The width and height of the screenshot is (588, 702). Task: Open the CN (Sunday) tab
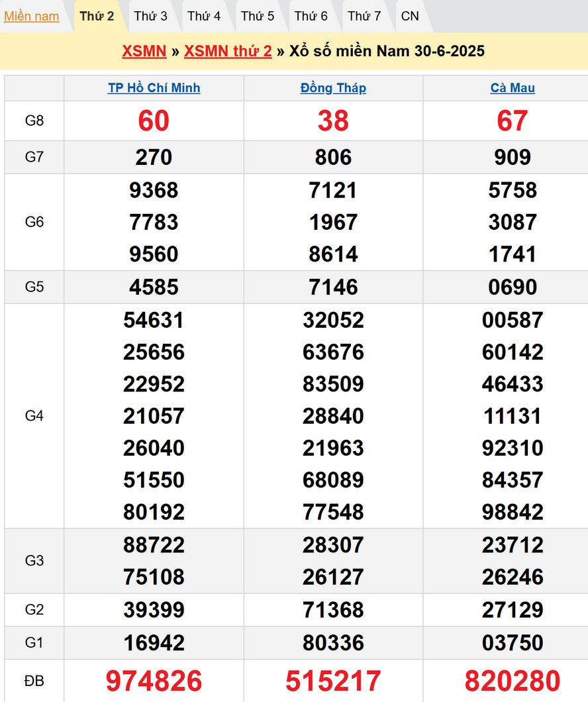410,17
